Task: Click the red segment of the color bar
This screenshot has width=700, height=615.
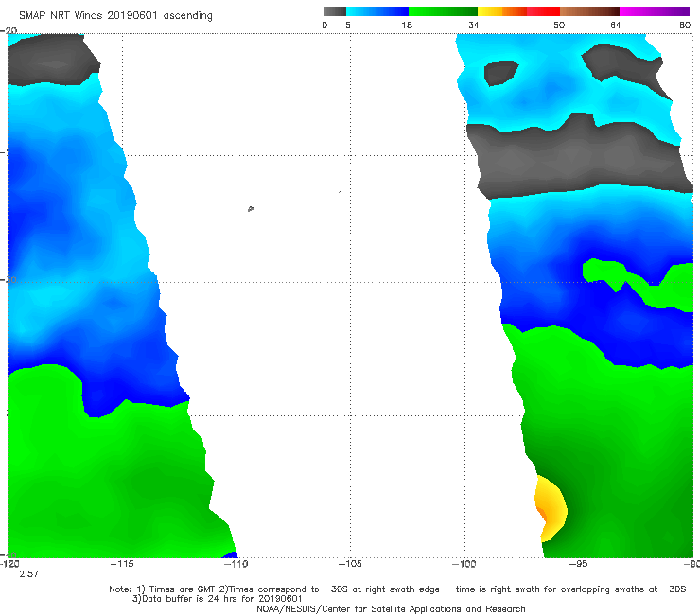Action: 543,11
